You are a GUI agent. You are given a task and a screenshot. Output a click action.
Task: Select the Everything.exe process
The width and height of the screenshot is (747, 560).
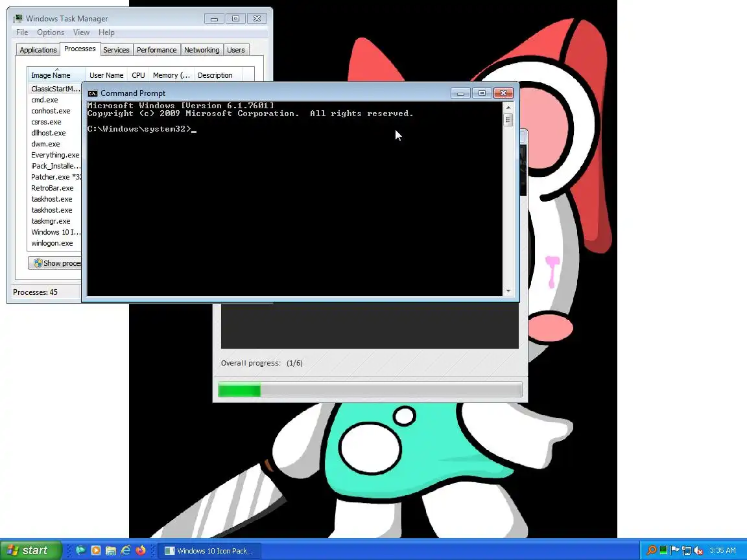pyautogui.click(x=54, y=155)
